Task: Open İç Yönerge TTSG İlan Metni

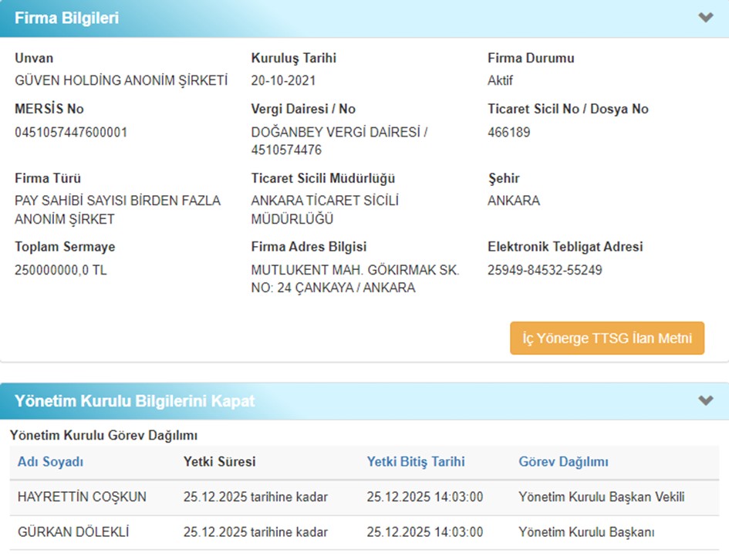Action: tap(606, 338)
